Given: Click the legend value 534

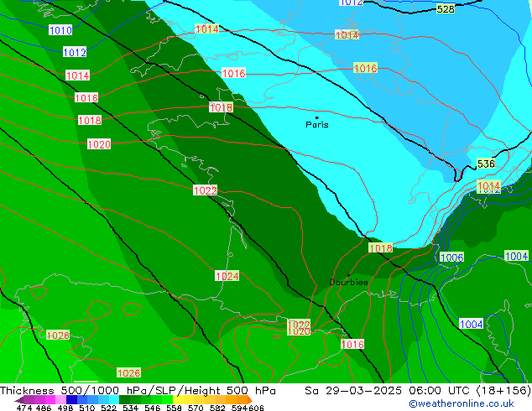Looking at the screenshot, I should (x=130, y=408).
